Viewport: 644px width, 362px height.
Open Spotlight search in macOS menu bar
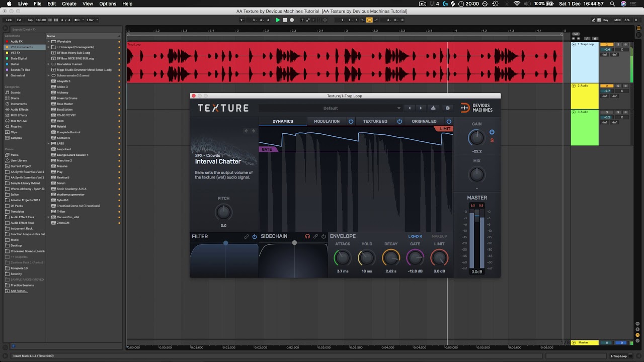[x=612, y=4]
